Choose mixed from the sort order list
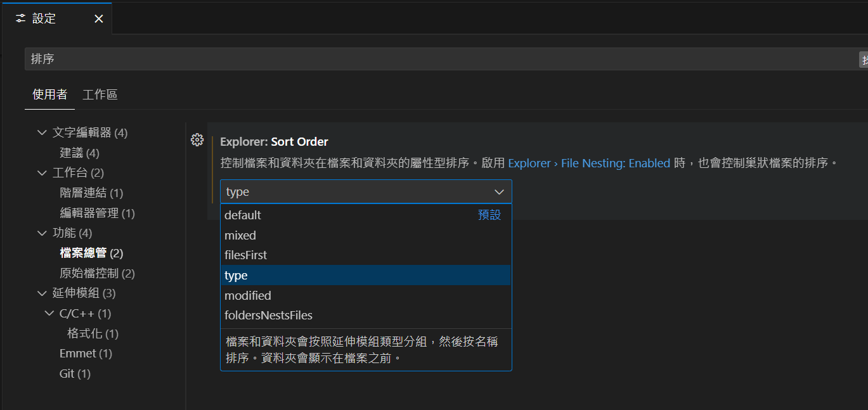This screenshot has width=868, height=410. pos(366,235)
